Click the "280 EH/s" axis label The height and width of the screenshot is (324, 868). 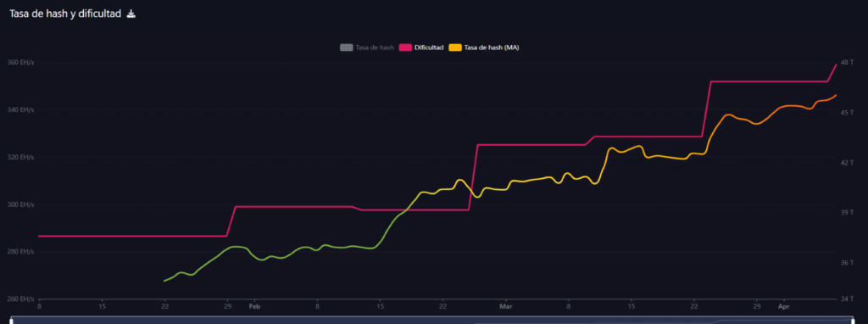coord(20,251)
